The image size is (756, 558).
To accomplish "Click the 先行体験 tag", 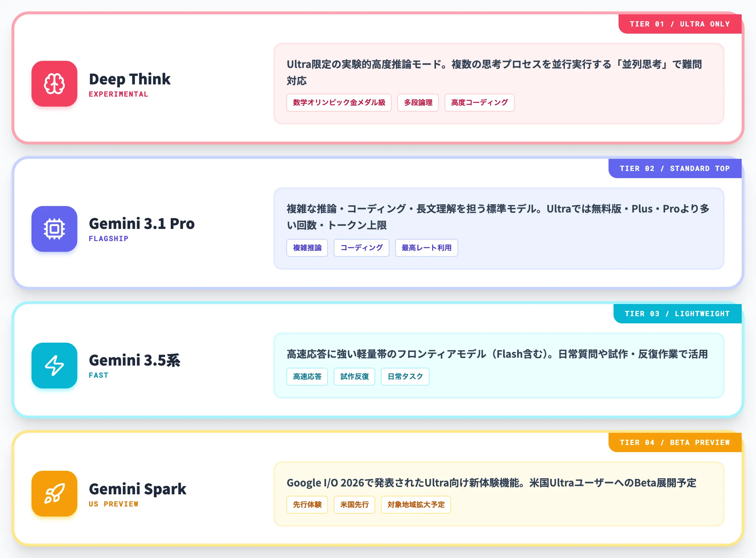I will tap(307, 505).
